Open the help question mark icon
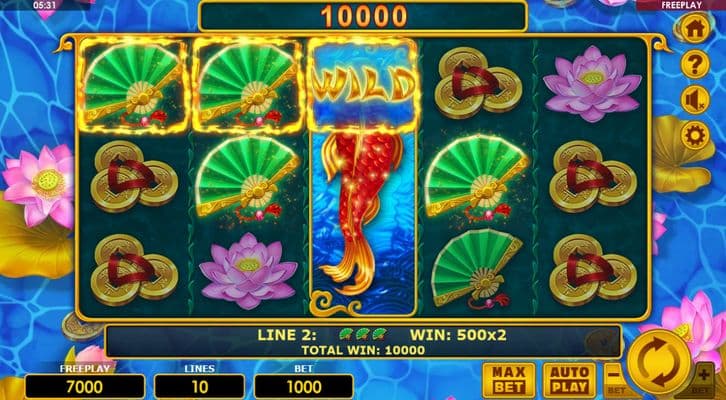 695,64
